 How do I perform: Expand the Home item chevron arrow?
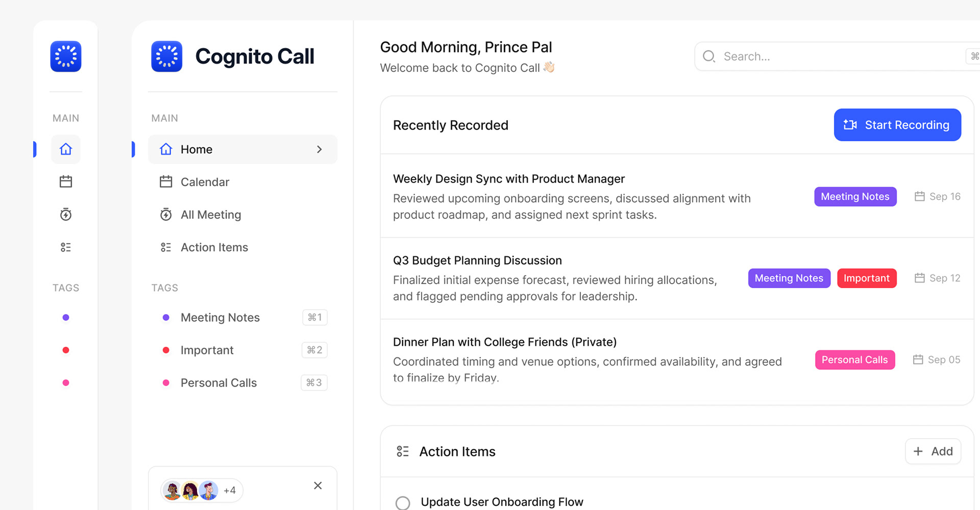(320, 149)
